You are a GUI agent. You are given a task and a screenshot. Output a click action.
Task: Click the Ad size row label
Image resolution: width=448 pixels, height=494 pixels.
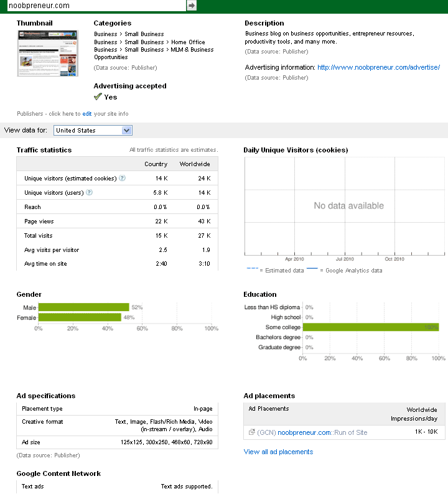pyautogui.click(x=31, y=442)
